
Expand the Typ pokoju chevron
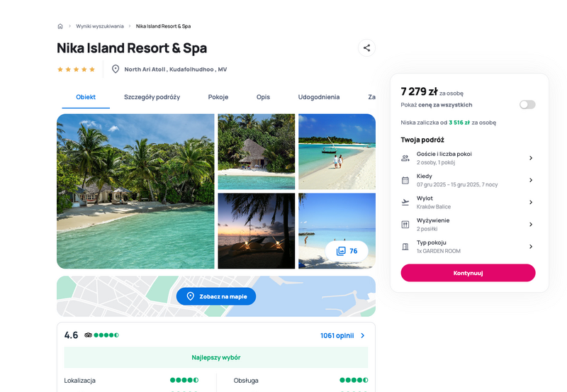[531, 247]
